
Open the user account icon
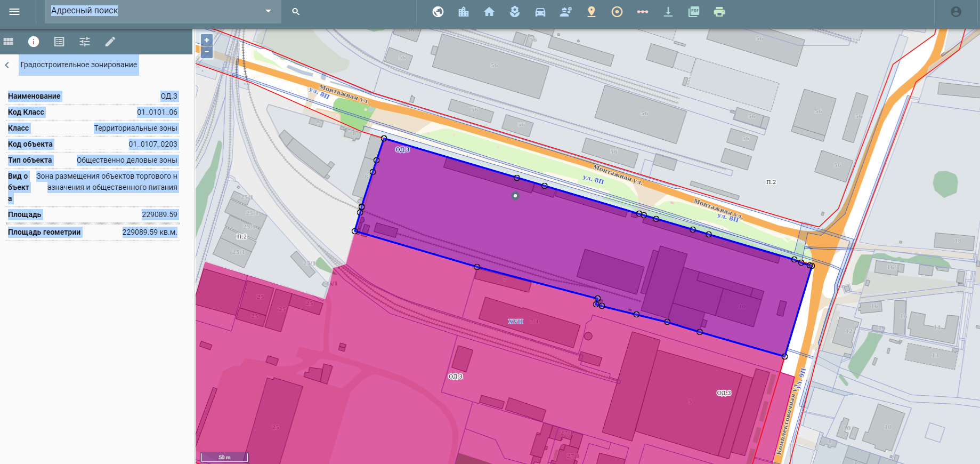[x=956, y=12]
